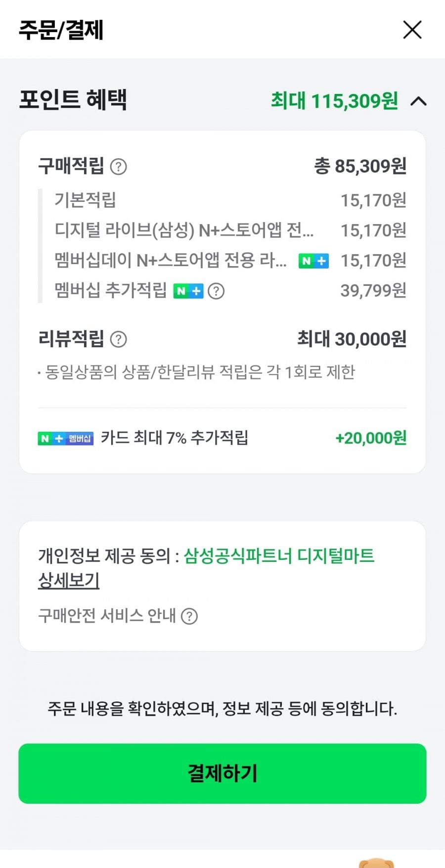Tap the +20,000원 card bonus amount

pyautogui.click(x=371, y=438)
